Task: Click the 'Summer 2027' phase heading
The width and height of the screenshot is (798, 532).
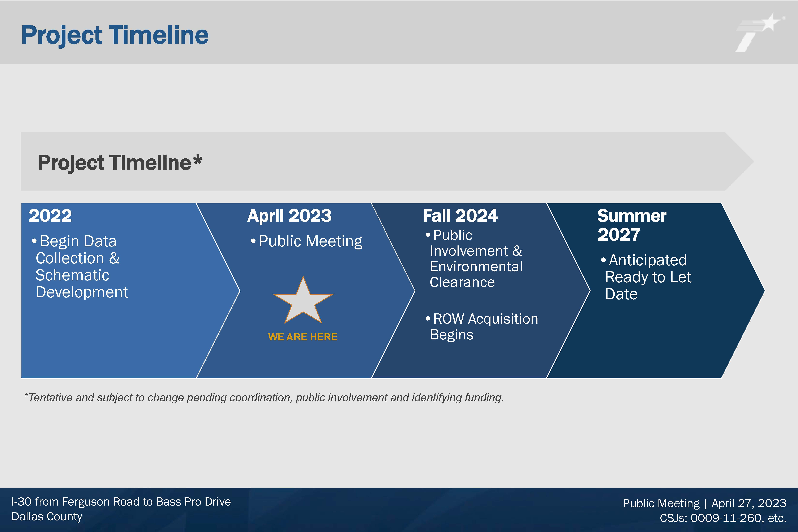Action: [632, 225]
